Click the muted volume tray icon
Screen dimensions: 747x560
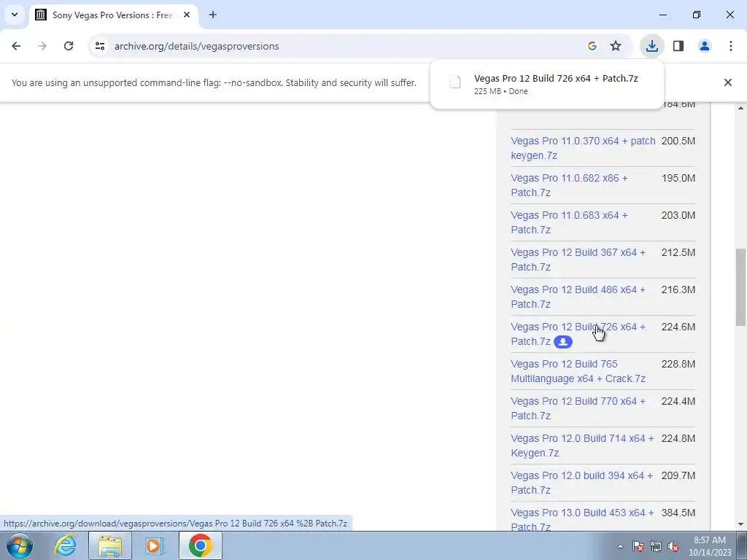click(673, 546)
